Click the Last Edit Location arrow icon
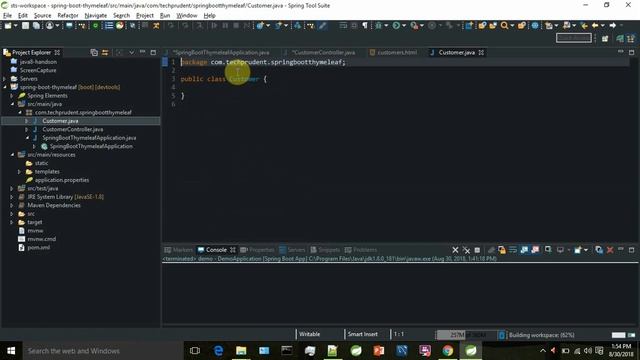Image resolution: width=640 pixels, height=360 pixels. pos(584,26)
